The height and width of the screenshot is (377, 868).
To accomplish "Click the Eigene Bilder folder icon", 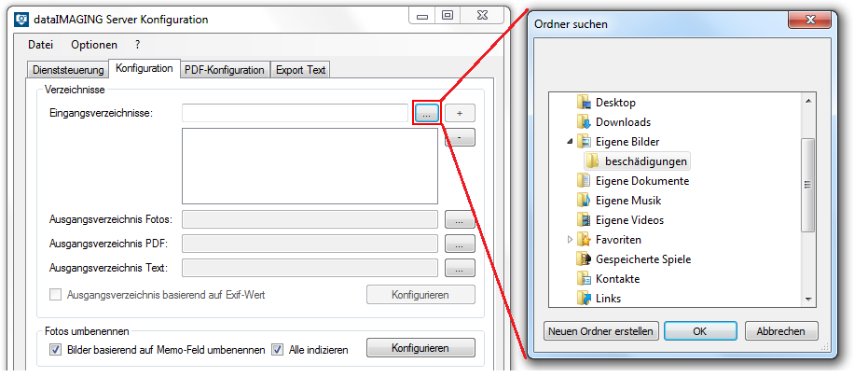I will (x=584, y=142).
